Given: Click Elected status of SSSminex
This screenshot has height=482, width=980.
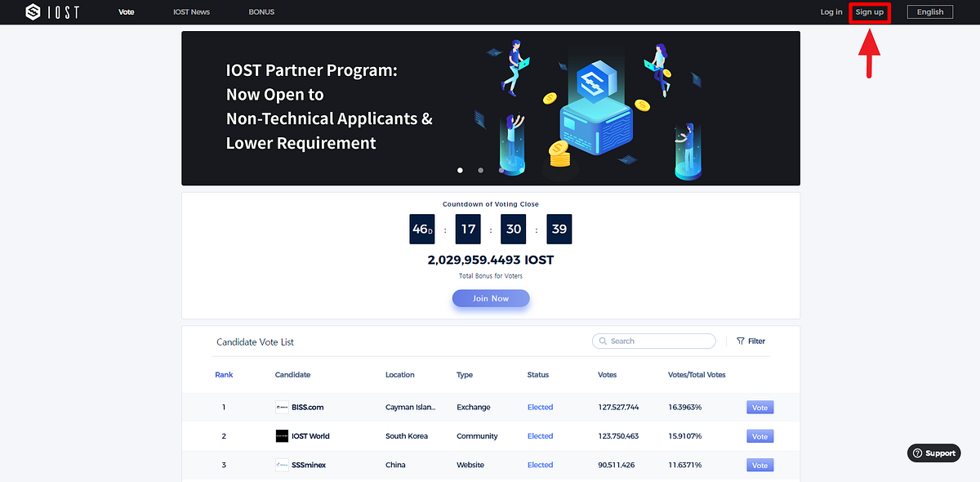Looking at the screenshot, I should 540,465.
